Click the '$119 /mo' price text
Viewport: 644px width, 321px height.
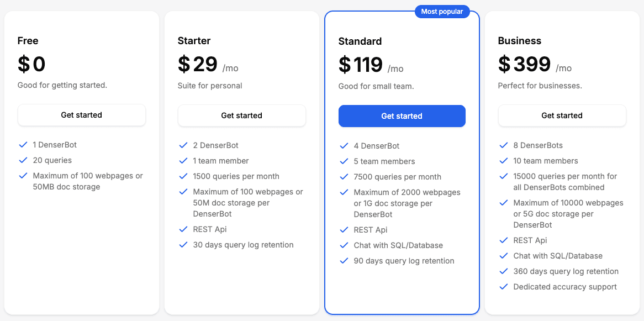(x=371, y=64)
